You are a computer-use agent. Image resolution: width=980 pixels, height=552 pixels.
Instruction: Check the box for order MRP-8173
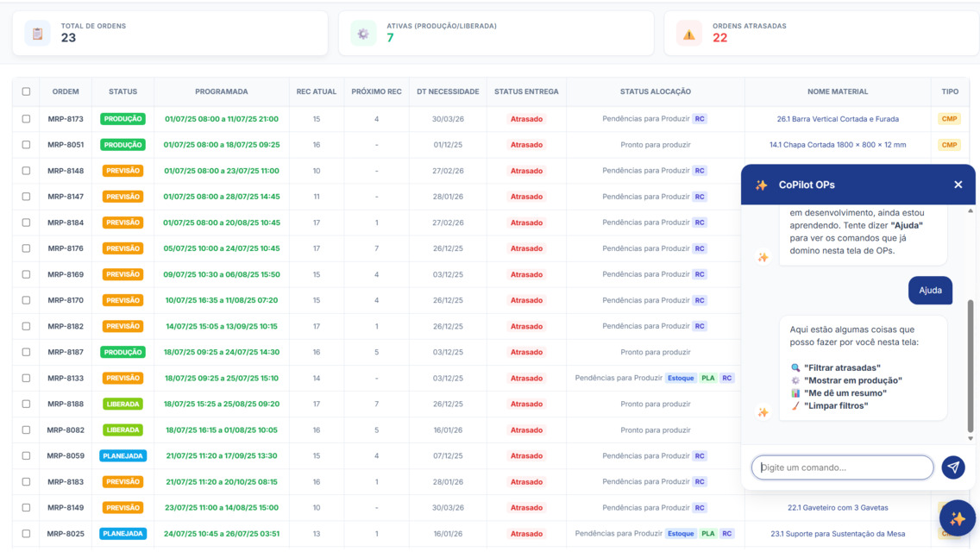26,119
